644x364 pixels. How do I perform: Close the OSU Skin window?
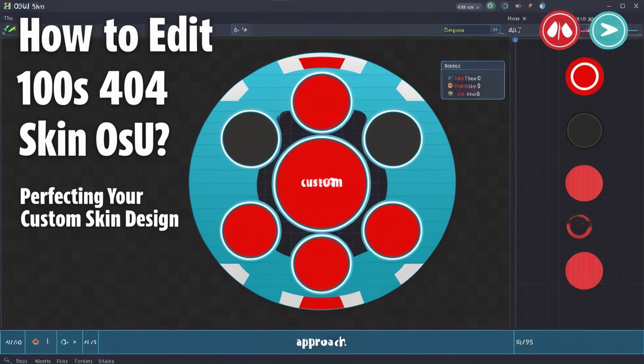pos(636,6)
